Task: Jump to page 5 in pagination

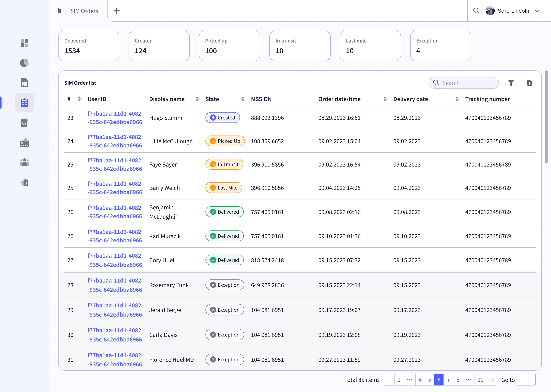Action: click(430, 380)
